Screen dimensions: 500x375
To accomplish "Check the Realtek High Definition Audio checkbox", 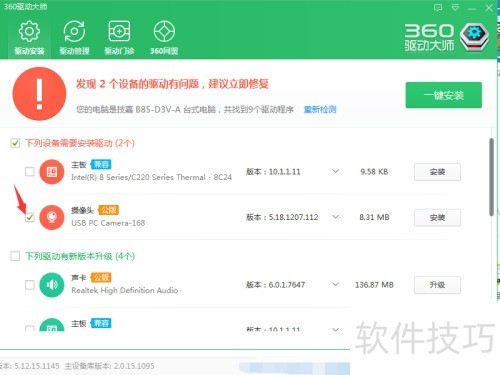I will coord(30,285).
